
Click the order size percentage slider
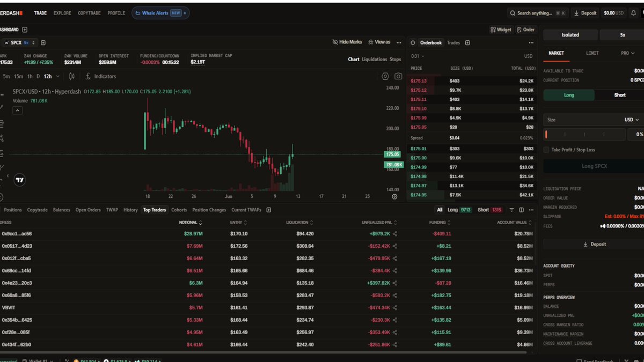pyautogui.click(x=584, y=134)
